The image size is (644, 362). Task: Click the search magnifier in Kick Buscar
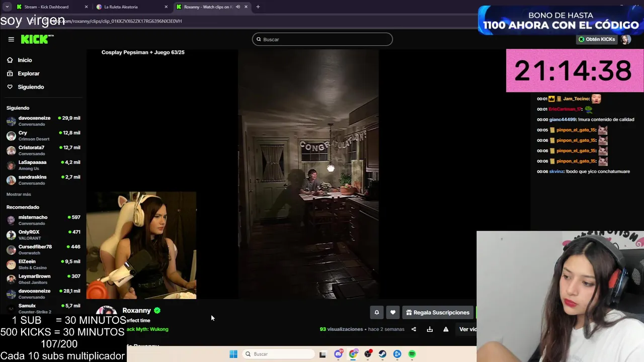(x=259, y=39)
